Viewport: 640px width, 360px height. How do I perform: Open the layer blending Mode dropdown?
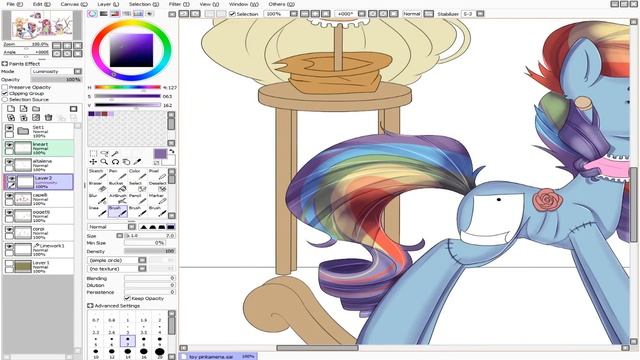[x=78, y=71]
